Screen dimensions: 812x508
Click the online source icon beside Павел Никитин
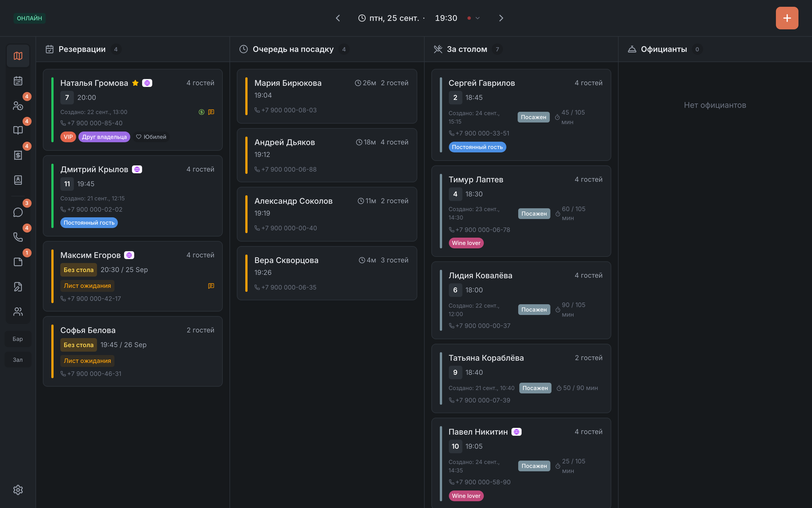517,432
